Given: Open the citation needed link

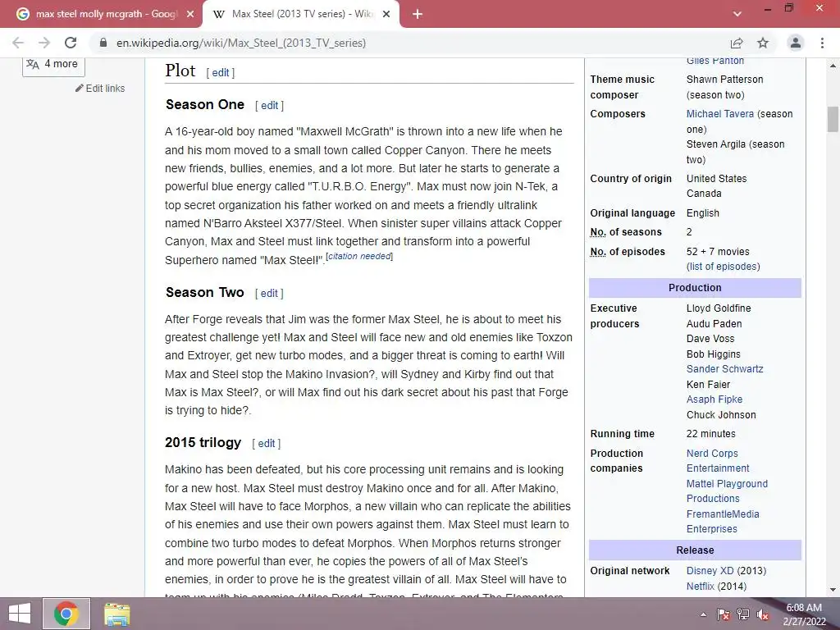Looking at the screenshot, I should click(359, 256).
